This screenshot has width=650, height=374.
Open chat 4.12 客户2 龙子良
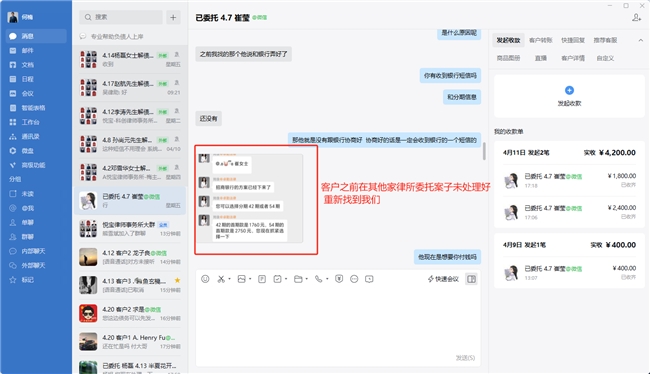coord(130,257)
